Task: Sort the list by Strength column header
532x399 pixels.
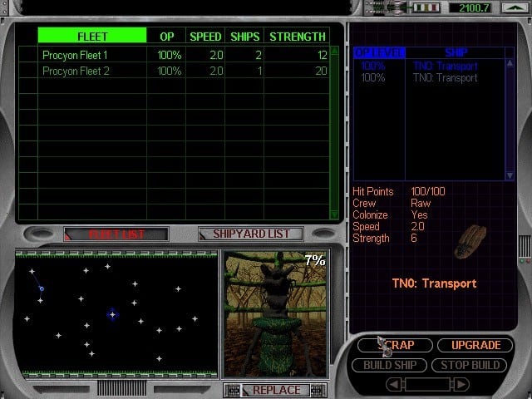Action: (x=297, y=37)
